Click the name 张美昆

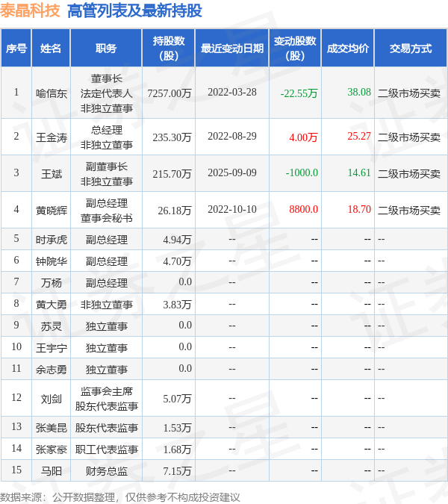[52, 428]
